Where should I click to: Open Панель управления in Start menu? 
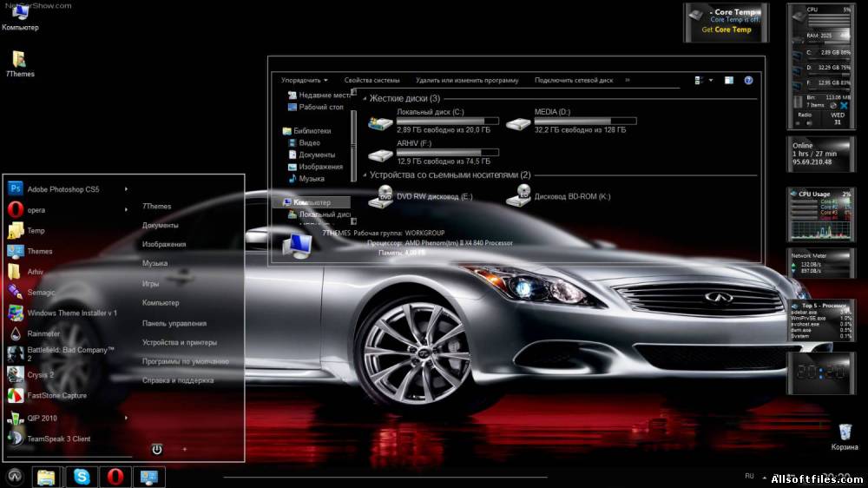tap(174, 324)
